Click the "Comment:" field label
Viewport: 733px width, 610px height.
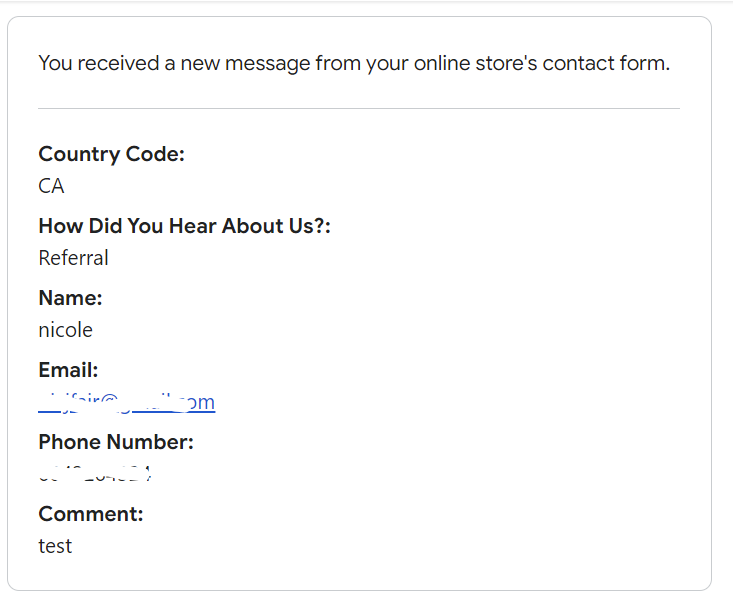coord(91,514)
